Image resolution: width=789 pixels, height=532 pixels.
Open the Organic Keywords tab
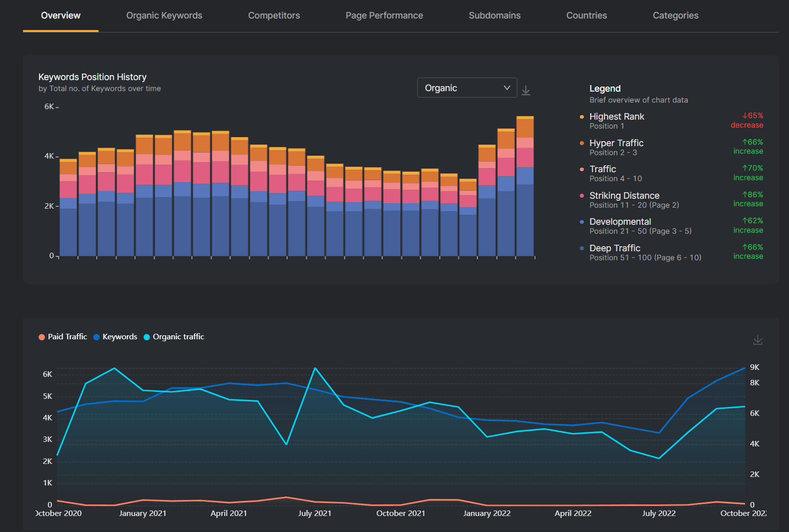point(164,16)
